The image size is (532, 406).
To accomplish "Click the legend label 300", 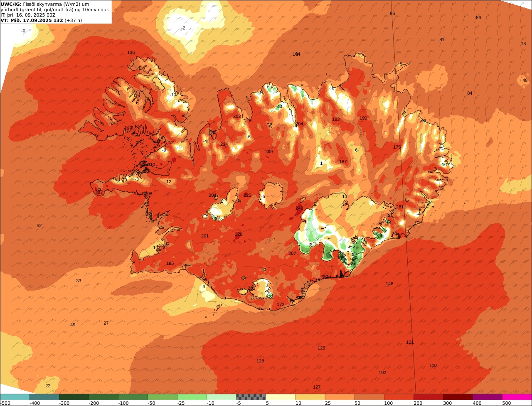I will coord(448,403).
